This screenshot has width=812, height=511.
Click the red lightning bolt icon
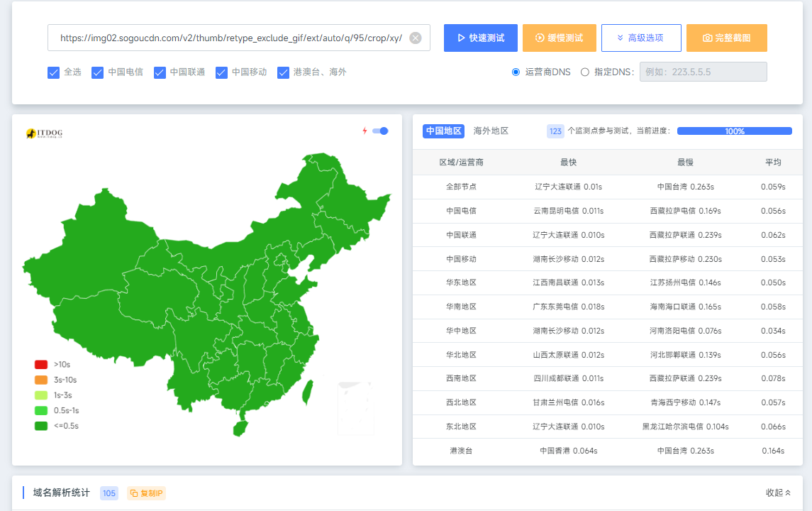[365, 131]
